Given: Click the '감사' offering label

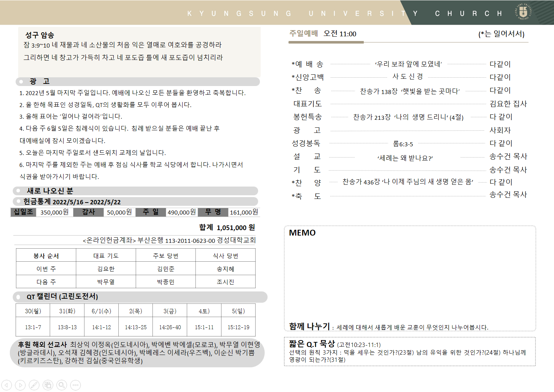Looking at the screenshot, I should (x=88, y=212).
